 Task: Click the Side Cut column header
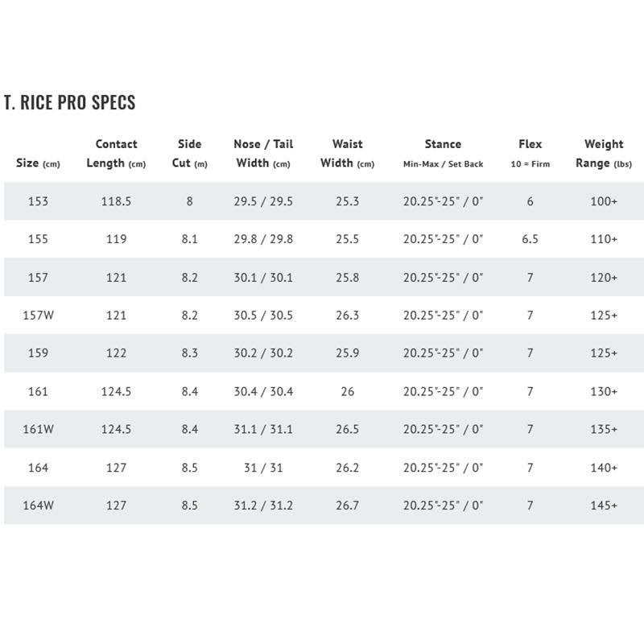coord(189,154)
